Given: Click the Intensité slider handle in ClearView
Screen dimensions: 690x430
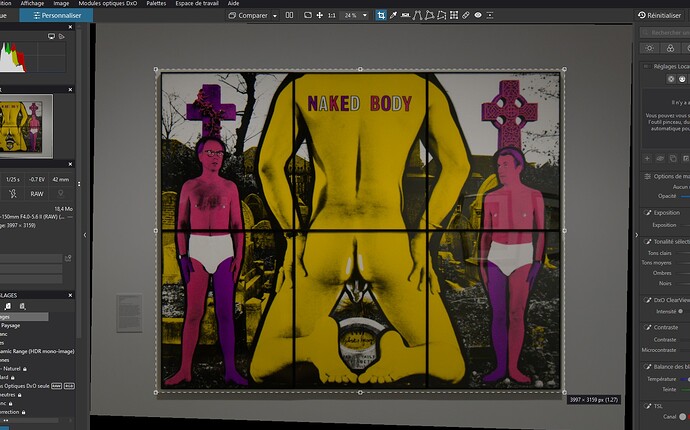Looking at the screenshot, I should coord(680,312).
